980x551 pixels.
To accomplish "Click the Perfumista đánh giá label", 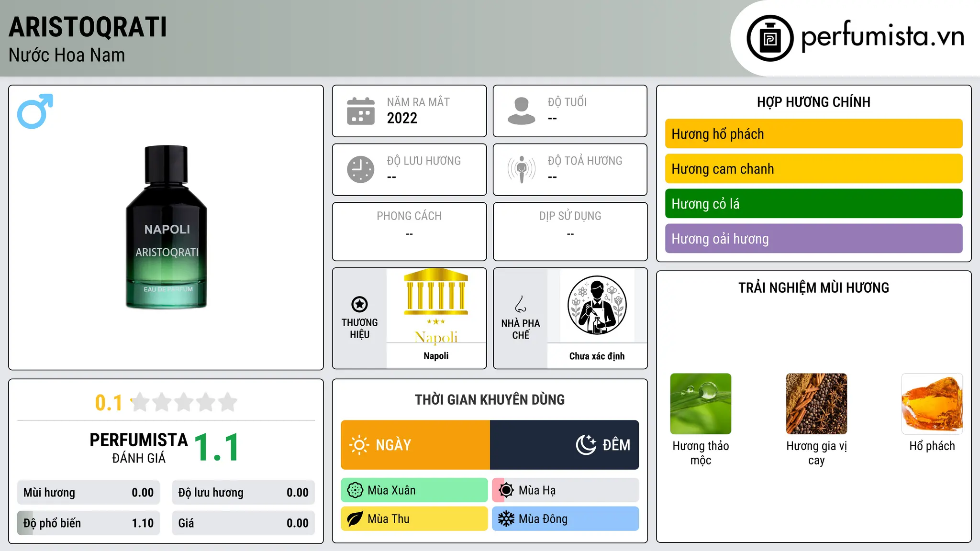I will pyautogui.click(x=139, y=448).
